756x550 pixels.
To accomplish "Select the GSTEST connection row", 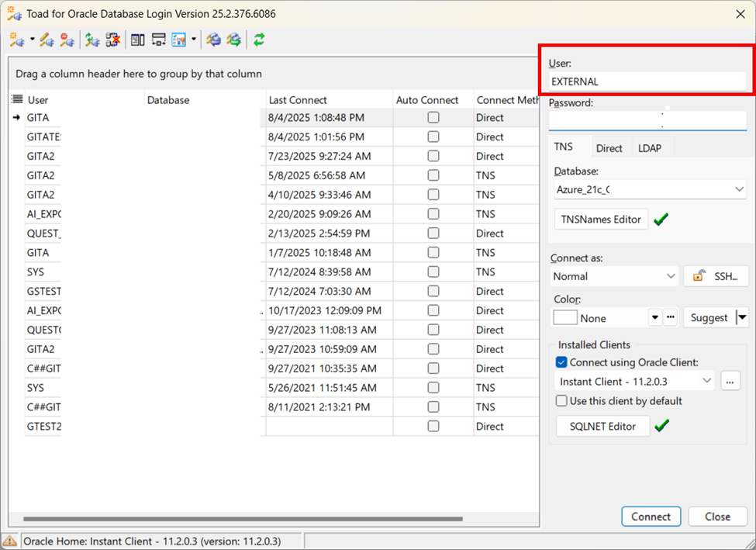I will pyautogui.click(x=282, y=291).
